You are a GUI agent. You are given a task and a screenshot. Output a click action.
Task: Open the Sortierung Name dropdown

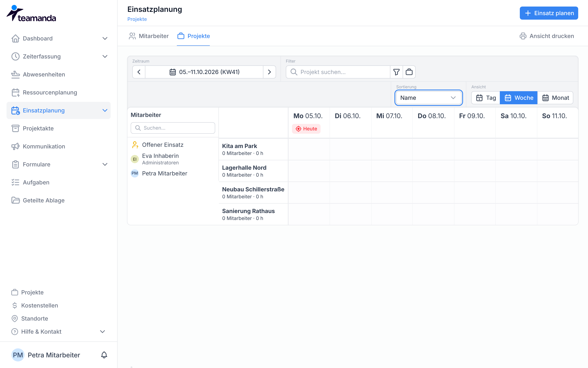pos(429,98)
